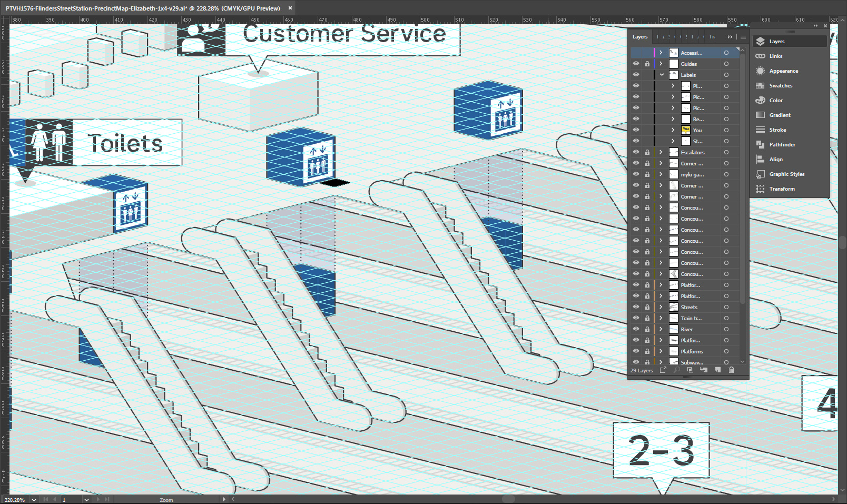Open the Links panel
Viewport: 847px width, 504px height.
click(789, 56)
